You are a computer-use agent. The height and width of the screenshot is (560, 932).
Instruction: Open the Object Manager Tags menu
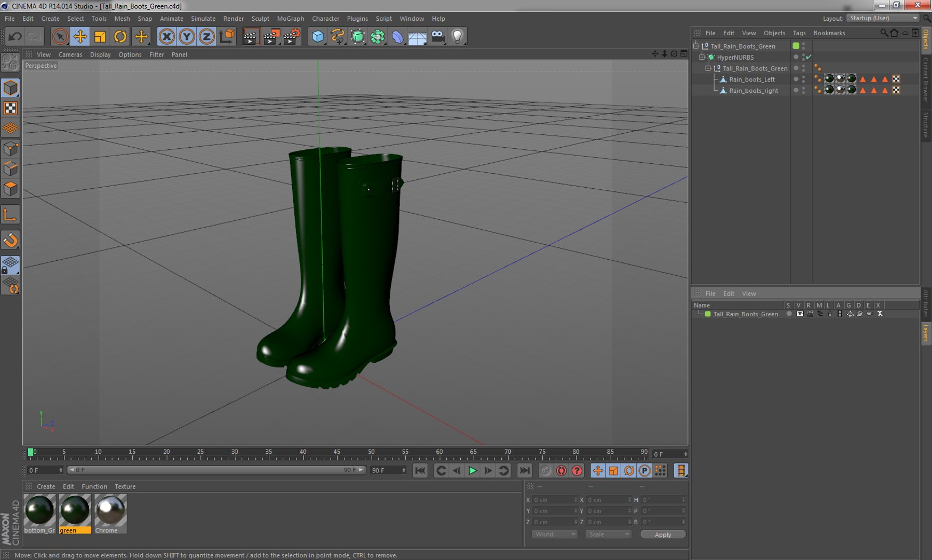pos(799,33)
